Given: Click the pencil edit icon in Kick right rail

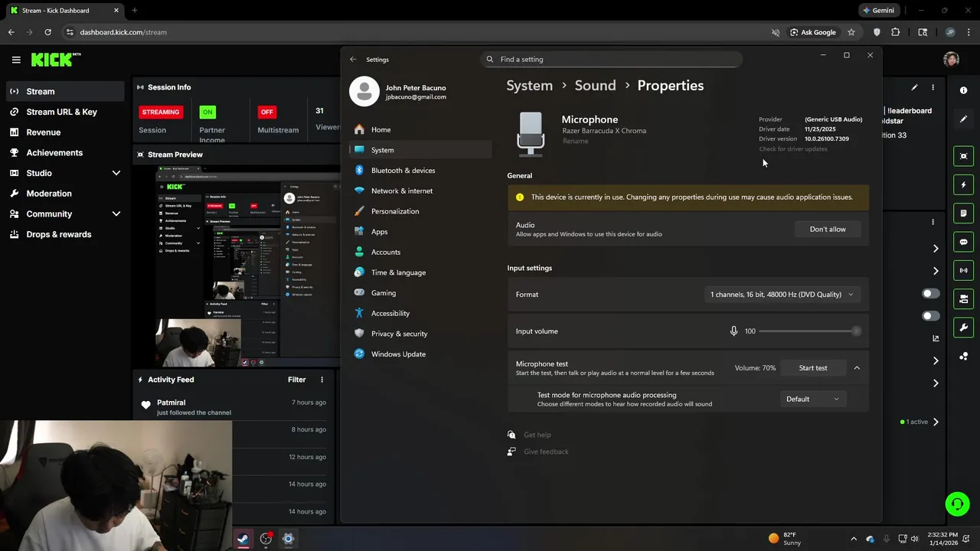Looking at the screenshot, I should coord(964,119).
